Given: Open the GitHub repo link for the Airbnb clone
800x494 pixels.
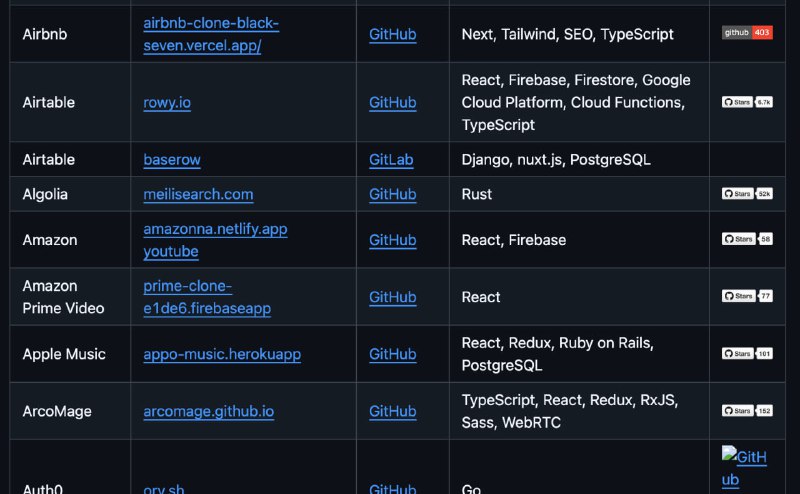Looking at the screenshot, I should (x=393, y=34).
